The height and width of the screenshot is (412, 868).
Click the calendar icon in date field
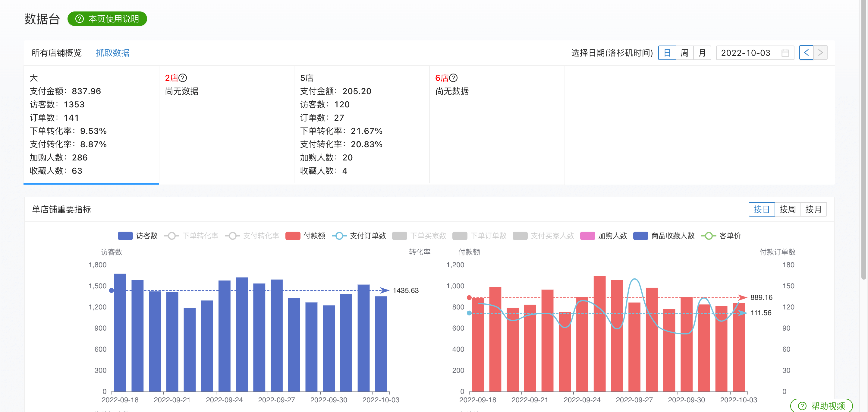coord(785,53)
